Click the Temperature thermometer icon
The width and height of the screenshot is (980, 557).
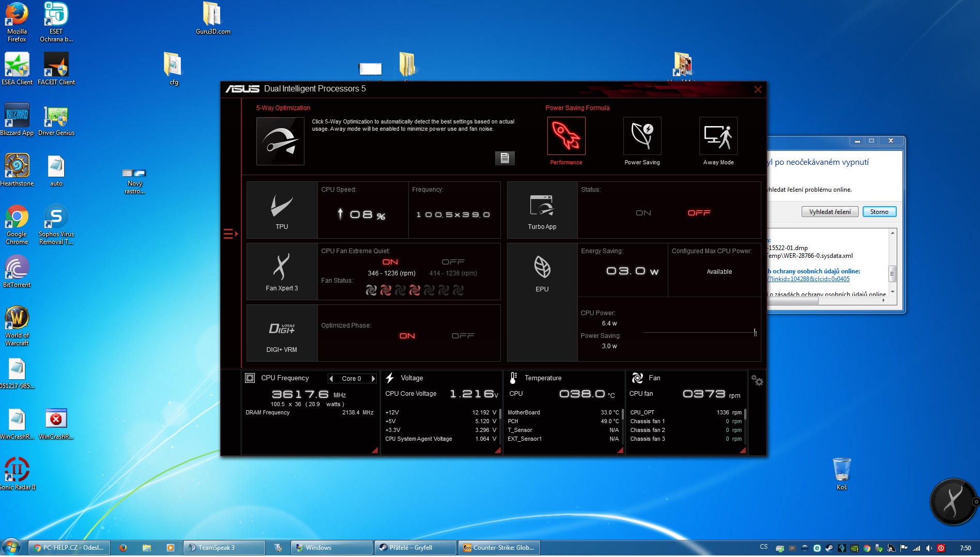coord(513,378)
